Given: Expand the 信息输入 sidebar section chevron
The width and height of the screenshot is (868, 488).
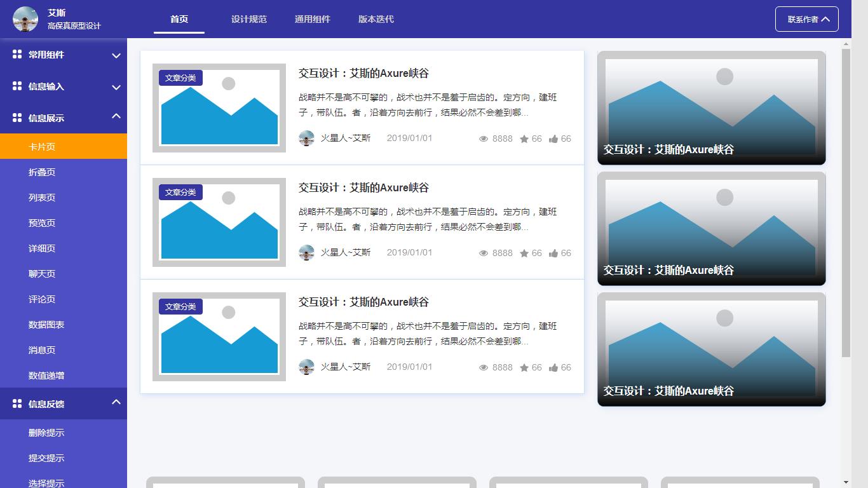Looking at the screenshot, I should [x=116, y=87].
